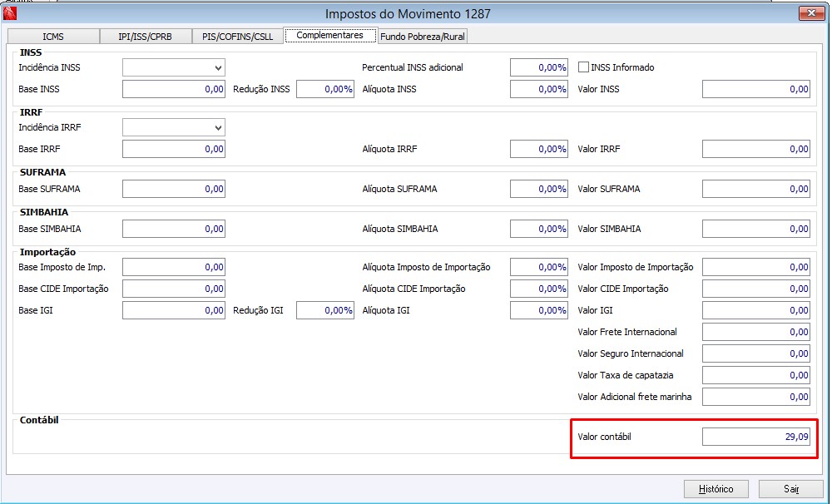Click the Sair button to exit
832x504 pixels.
click(x=790, y=489)
